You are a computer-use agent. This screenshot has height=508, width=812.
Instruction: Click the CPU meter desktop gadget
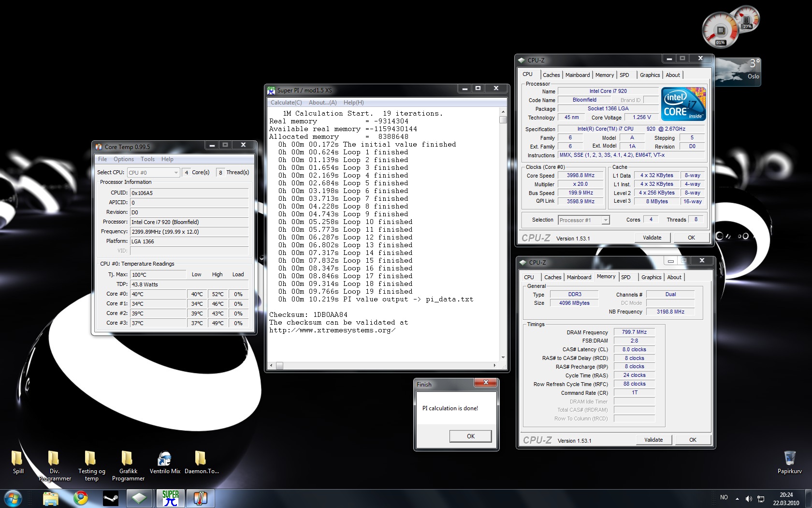click(721, 30)
